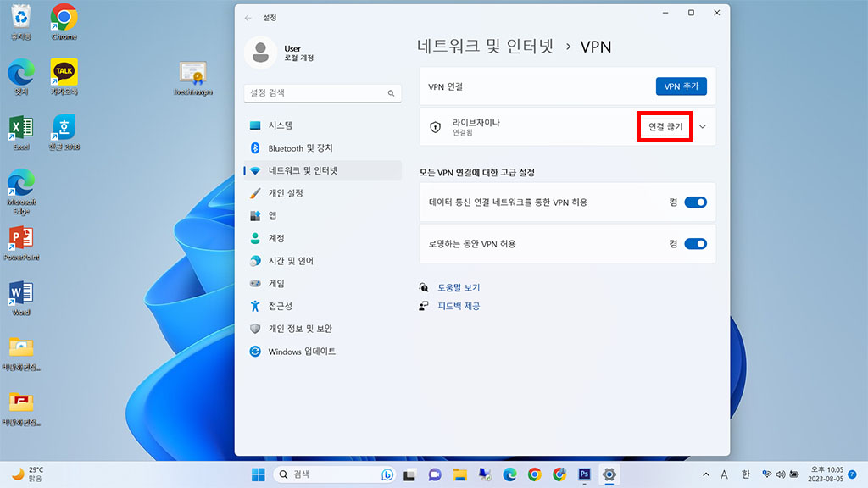Go back using the Settings back arrow
The image size is (868, 488).
(248, 18)
